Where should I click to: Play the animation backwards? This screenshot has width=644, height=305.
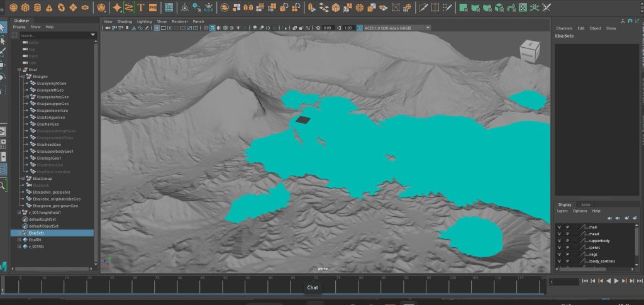608,281
